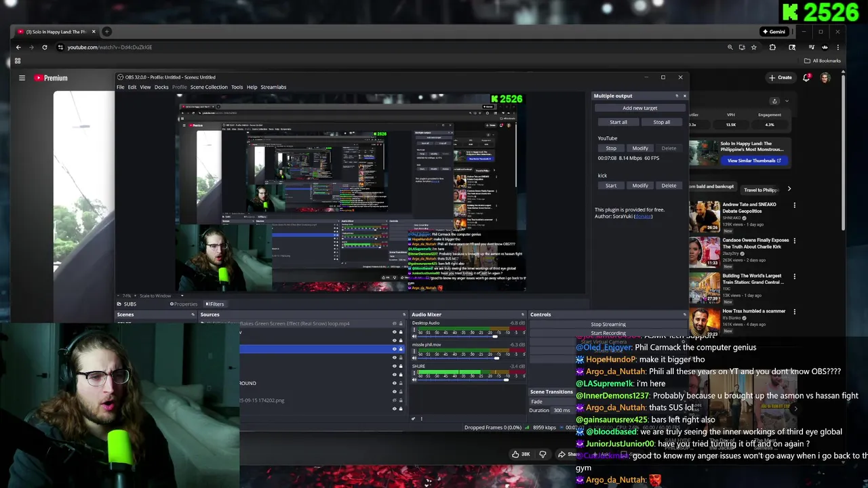This screenshot has width=868, height=488.
Task: Open OBS Docks menu
Action: tap(161, 87)
